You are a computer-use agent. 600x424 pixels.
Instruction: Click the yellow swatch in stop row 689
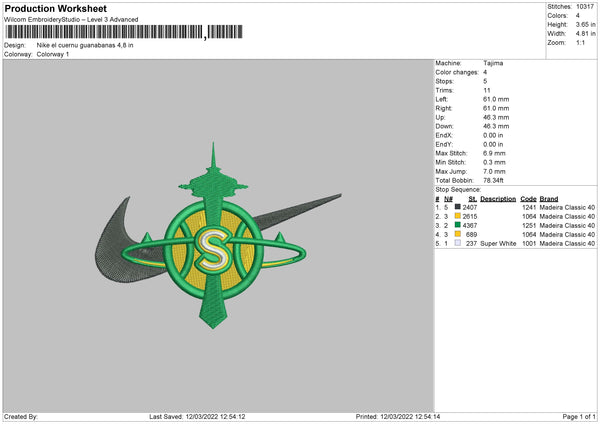tap(457, 234)
